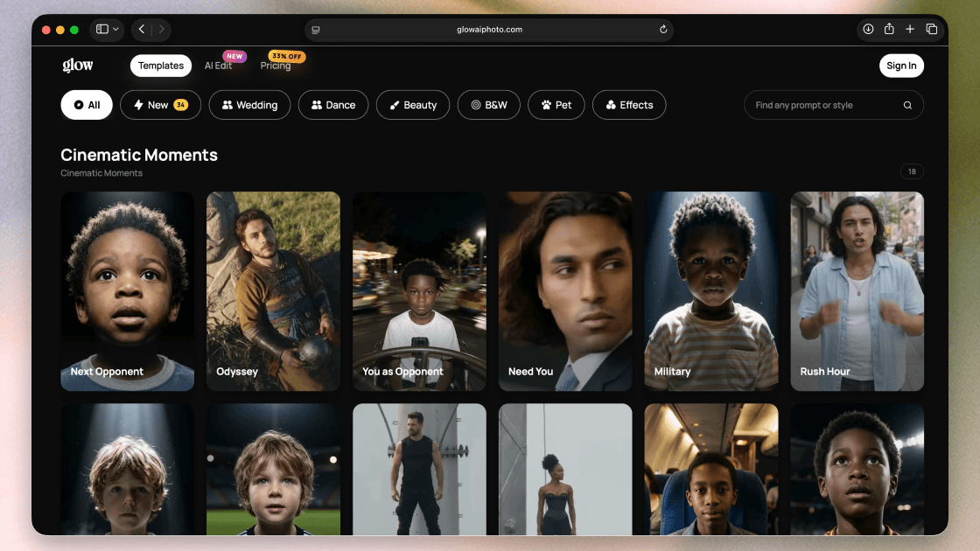This screenshot has width=980, height=551.
Task: Click the Safari share icon
Action: point(889,29)
